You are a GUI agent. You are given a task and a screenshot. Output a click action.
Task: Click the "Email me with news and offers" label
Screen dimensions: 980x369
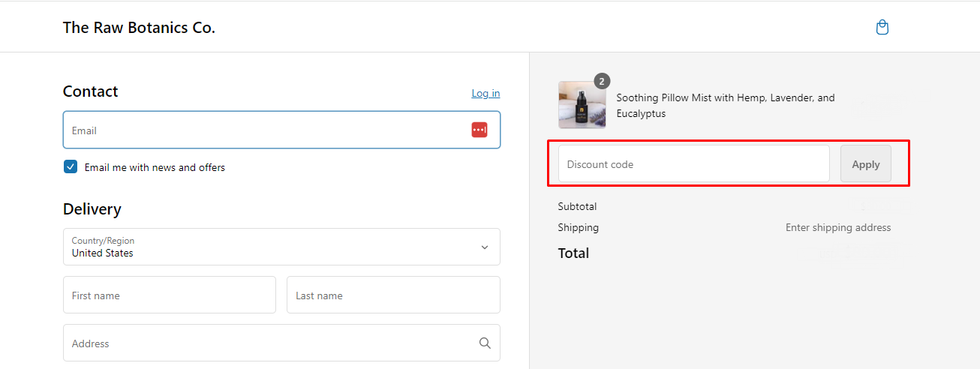point(155,167)
